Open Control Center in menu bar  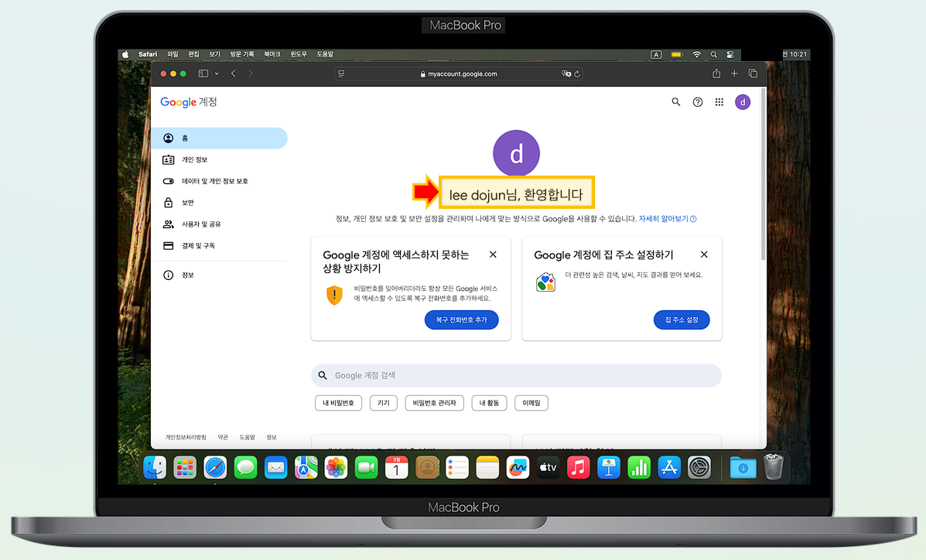pyautogui.click(x=730, y=54)
